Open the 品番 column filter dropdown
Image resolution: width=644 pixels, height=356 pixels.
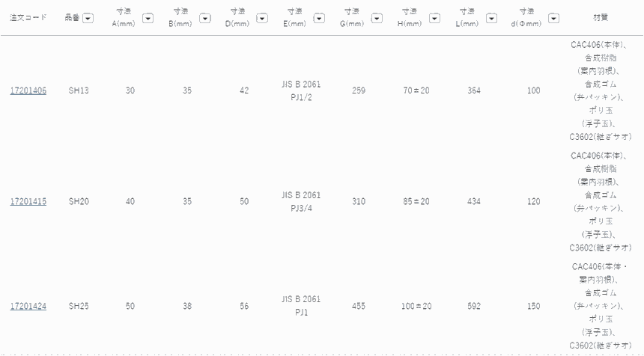click(88, 18)
